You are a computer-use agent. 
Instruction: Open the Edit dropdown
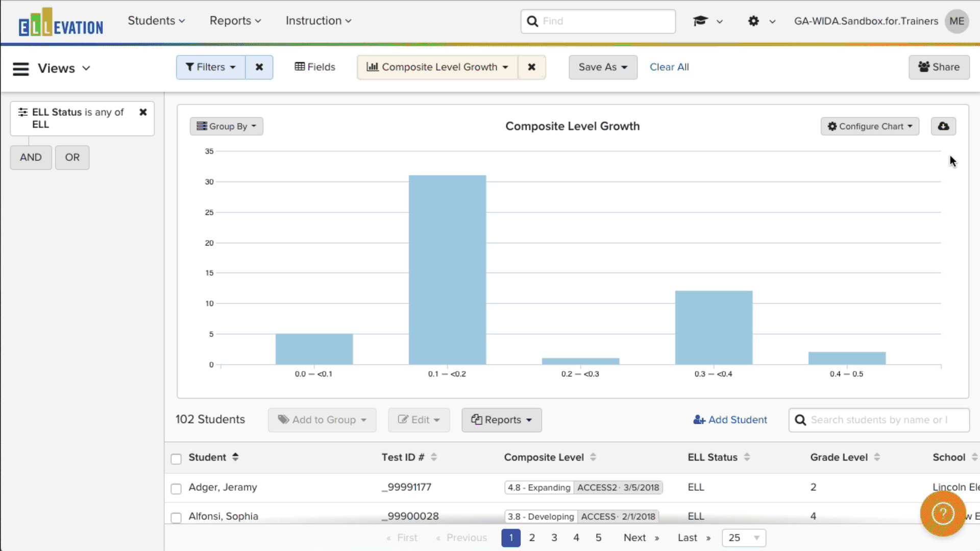coord(419,420)
